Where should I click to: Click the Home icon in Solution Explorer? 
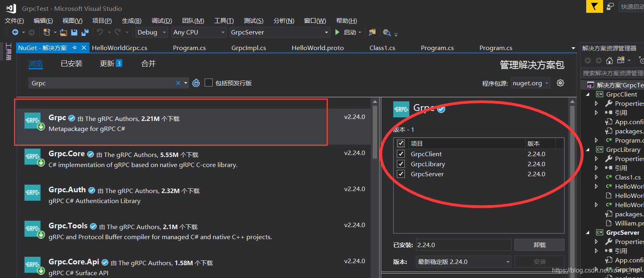click(x=609, y=60)
